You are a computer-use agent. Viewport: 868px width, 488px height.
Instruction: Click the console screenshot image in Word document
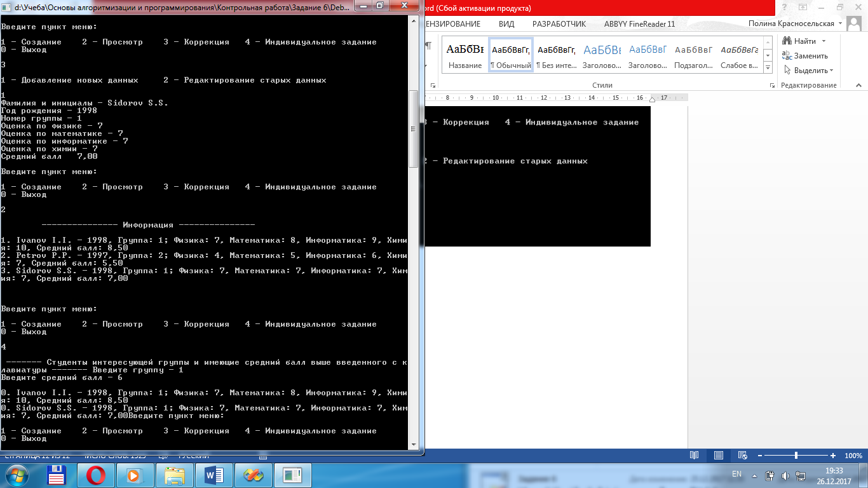coord(538,176)
